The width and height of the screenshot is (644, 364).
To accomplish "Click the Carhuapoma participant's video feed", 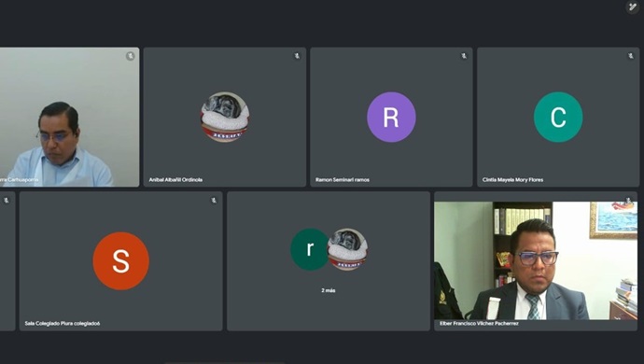I will [69, 117].
